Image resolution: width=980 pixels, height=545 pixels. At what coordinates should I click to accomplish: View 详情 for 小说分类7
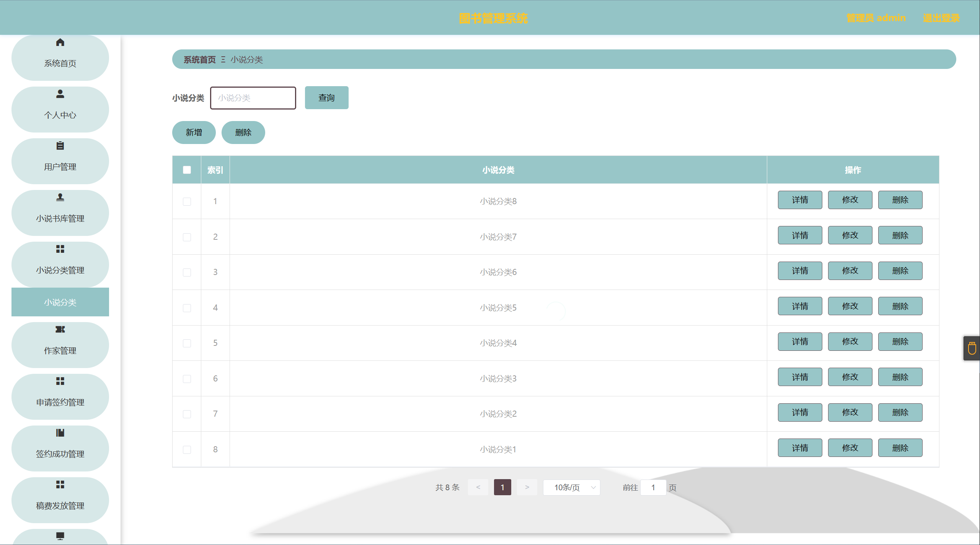point(800,235)
